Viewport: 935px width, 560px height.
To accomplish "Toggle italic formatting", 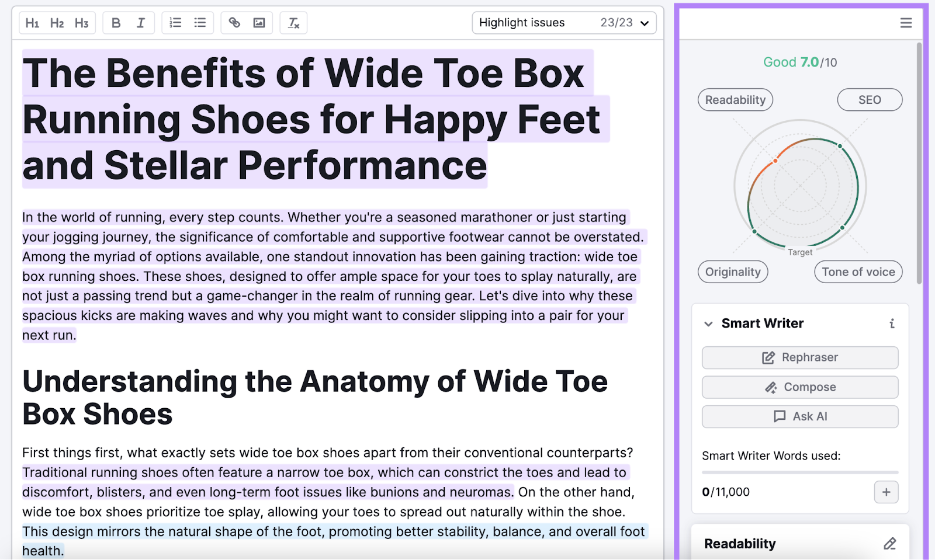I will [140, 23].
